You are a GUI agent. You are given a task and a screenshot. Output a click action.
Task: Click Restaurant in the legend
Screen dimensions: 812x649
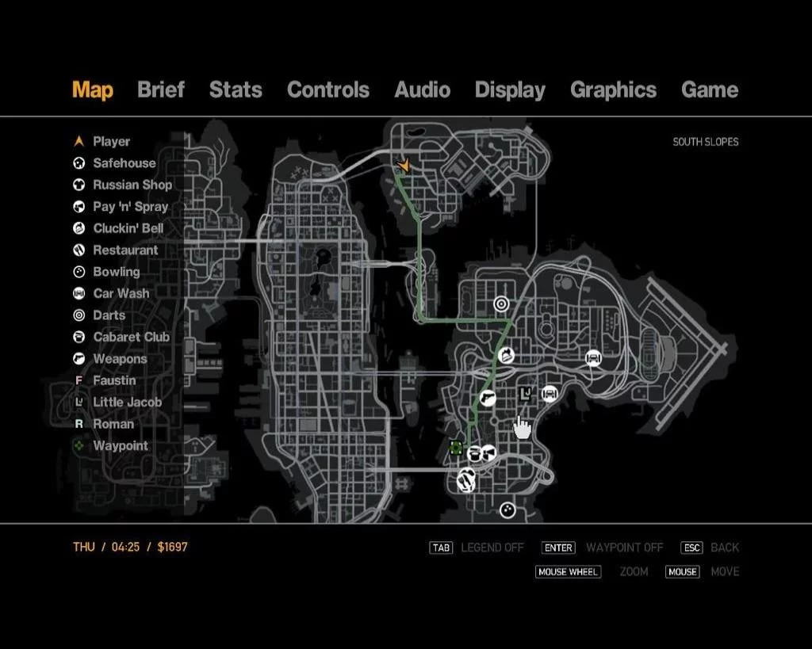pyautogui.click(x=116, y=250)
